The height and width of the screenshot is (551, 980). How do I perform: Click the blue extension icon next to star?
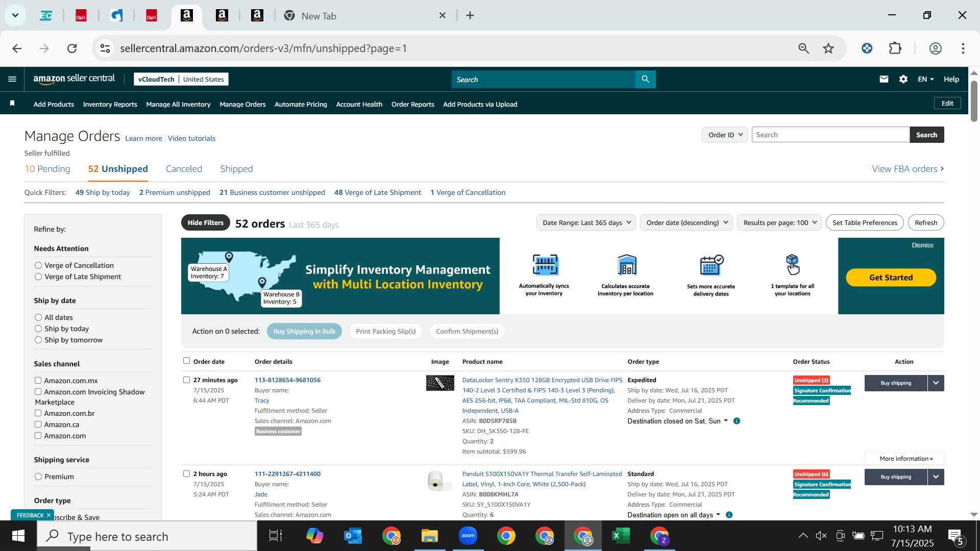pos(867,48)
